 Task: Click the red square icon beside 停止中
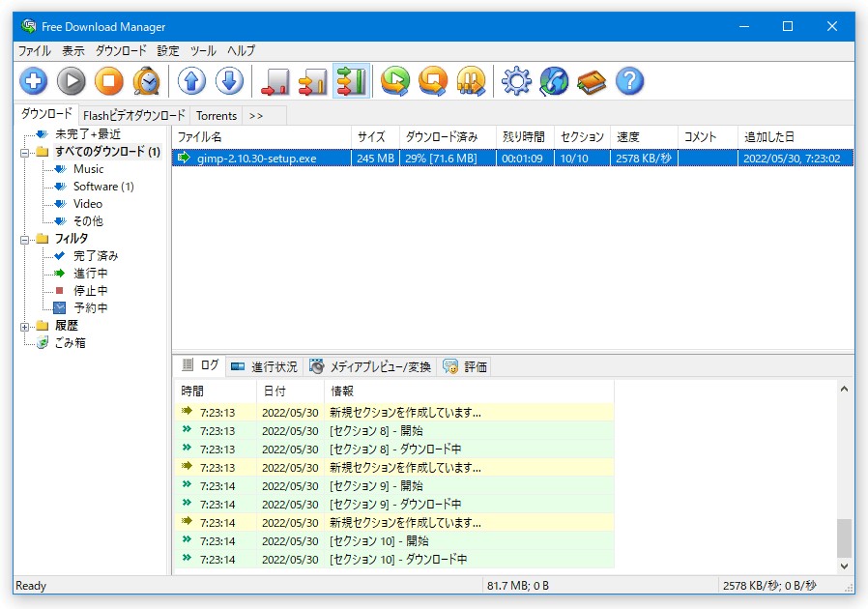(x=59, y=290)
